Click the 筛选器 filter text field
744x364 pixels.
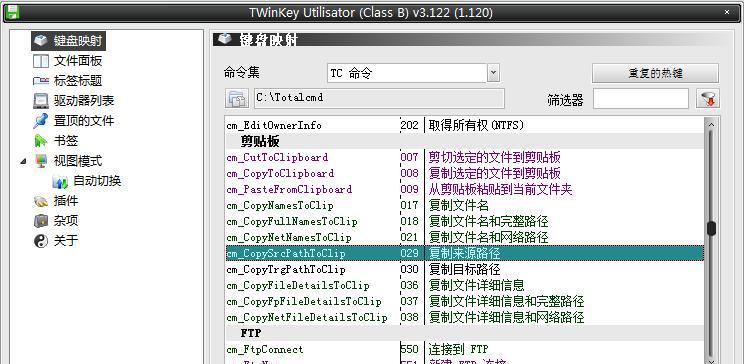click(x=641, y=99)
